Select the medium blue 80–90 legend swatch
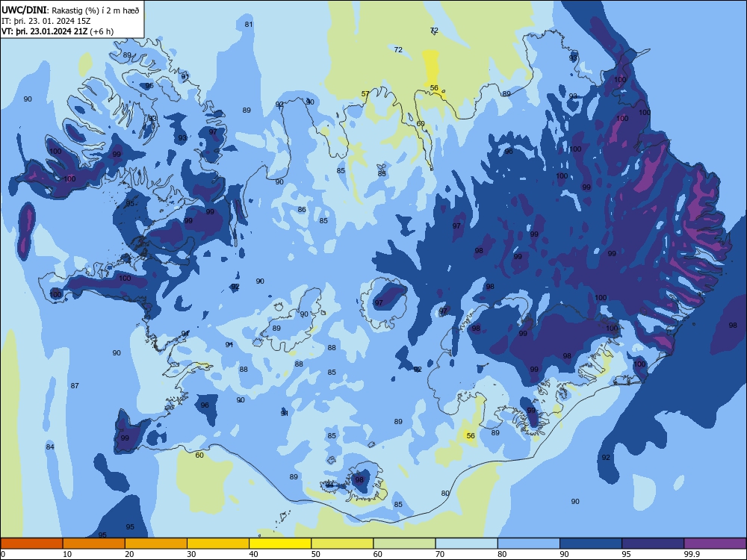The image size is (747, 560). point(529,544)
